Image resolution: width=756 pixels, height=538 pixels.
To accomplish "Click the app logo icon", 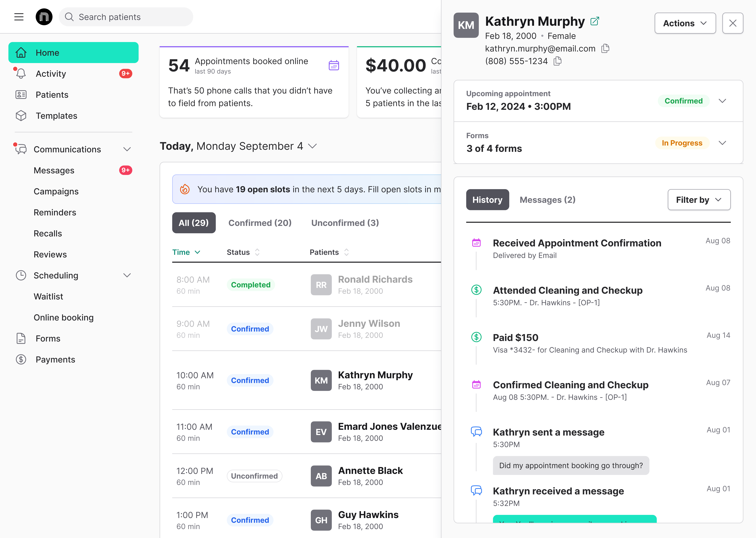I will point(44,17).
